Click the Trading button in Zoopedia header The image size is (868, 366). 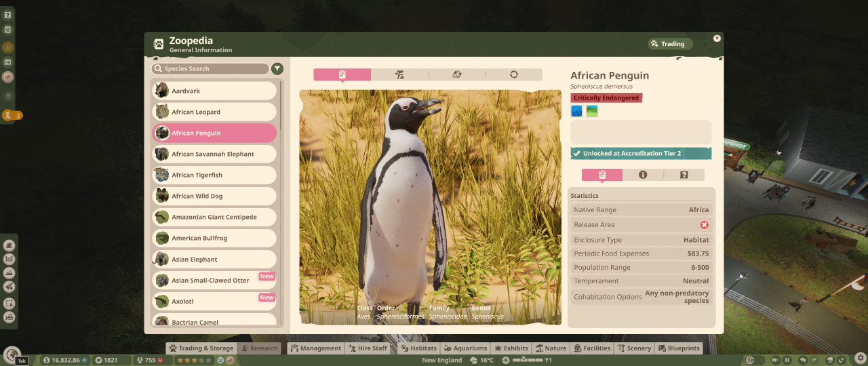click(670, 44)
